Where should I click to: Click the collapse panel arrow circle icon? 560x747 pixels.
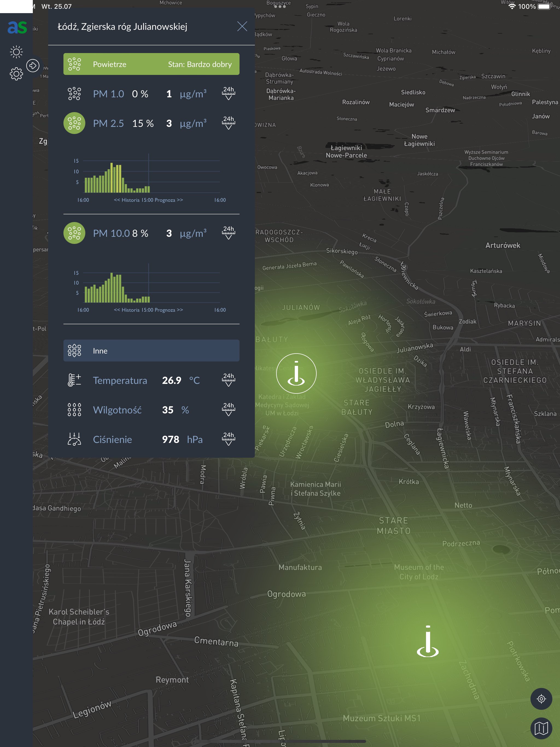tap(33, 66)
